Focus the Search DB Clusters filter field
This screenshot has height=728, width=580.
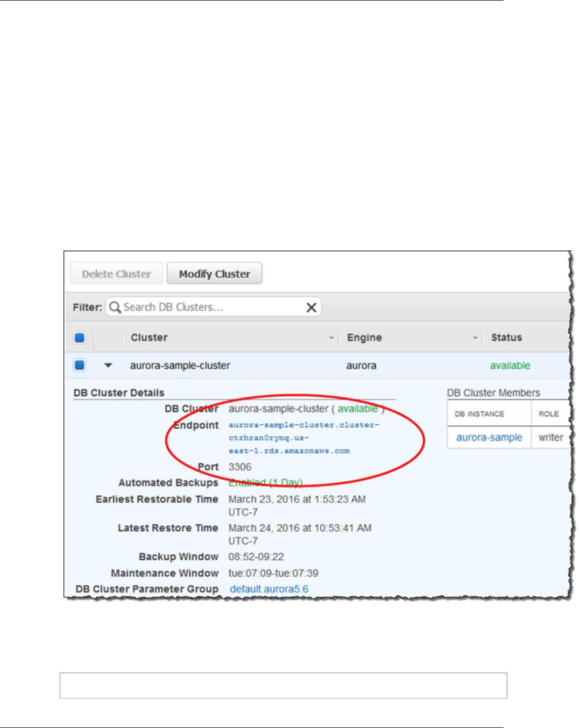click(213, 307)
